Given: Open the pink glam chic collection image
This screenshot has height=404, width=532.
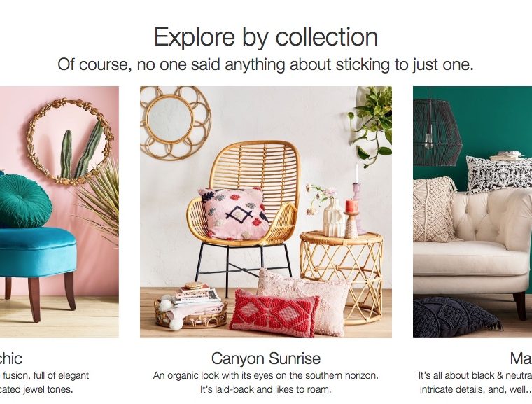Looking at the screenshot, I should coord(59,212).
